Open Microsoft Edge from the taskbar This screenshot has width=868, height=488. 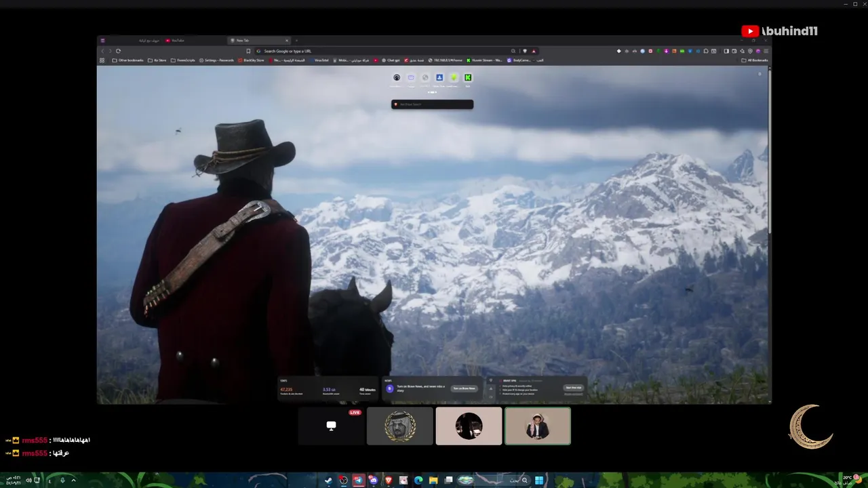point(418,481)
